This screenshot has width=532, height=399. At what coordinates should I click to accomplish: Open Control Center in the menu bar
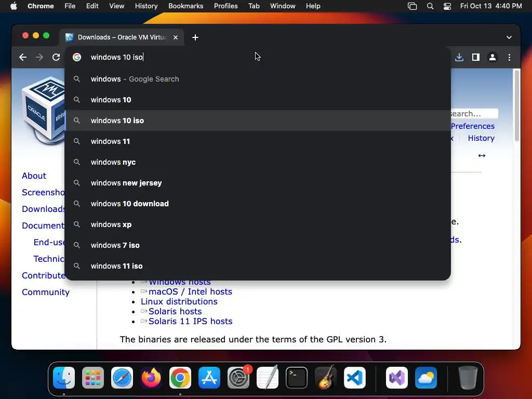[447, 6]
